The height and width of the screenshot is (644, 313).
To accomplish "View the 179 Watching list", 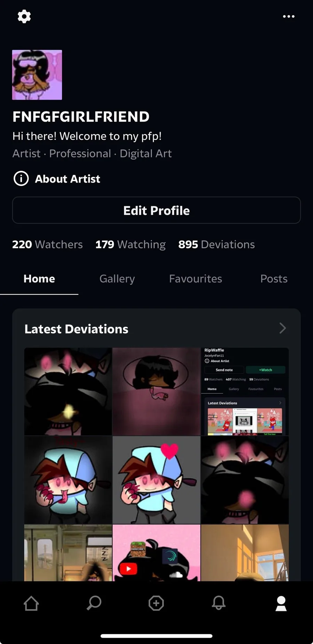I will (130, 244).
